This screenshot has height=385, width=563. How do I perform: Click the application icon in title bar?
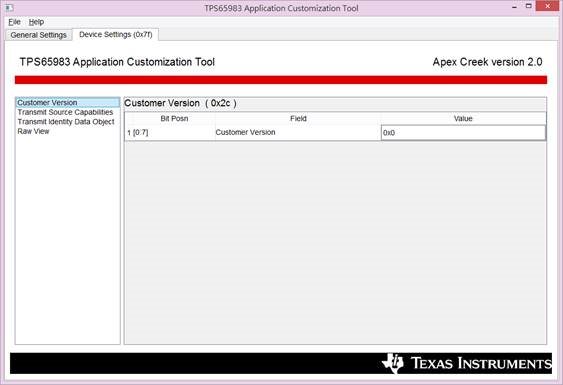point(9,7)
